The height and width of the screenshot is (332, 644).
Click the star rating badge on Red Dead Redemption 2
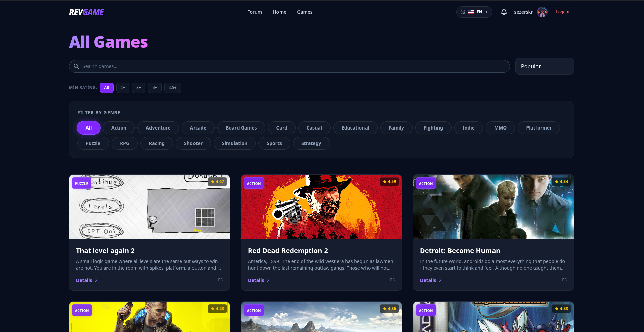389,181
